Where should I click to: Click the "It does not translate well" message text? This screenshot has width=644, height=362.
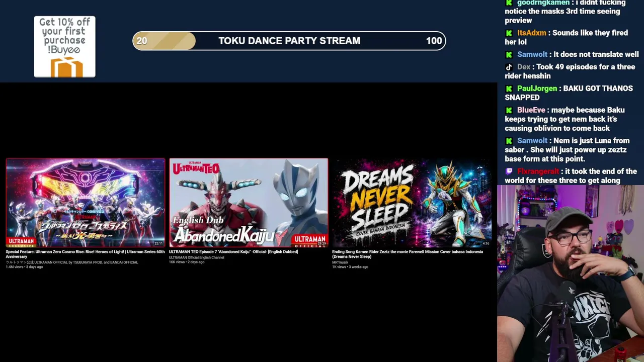tap(596, 55)
